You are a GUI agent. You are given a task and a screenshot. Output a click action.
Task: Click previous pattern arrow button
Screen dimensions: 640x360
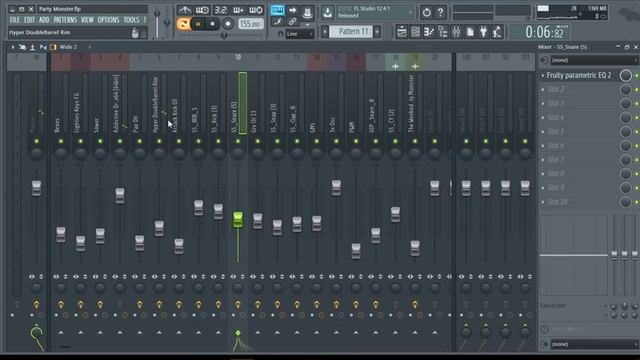[x=325, y=32]
